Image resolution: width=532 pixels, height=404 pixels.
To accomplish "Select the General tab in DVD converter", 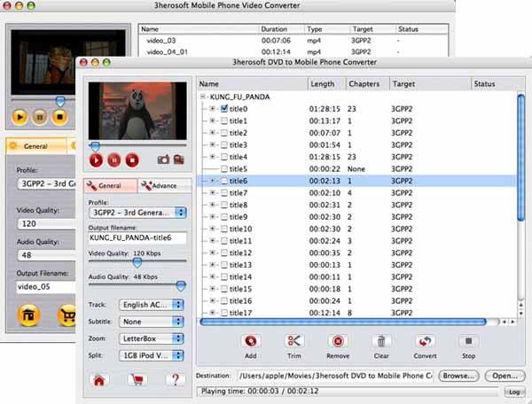I will [111, 186].
